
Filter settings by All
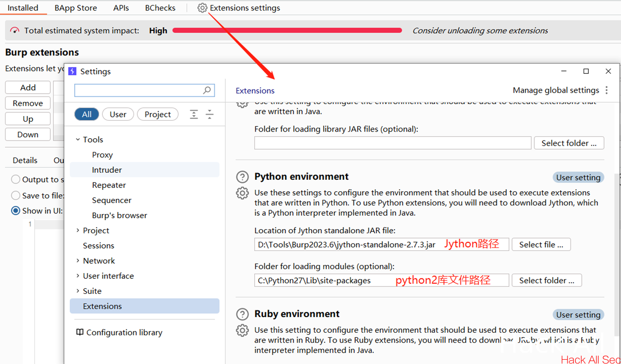tap(87, 114)
